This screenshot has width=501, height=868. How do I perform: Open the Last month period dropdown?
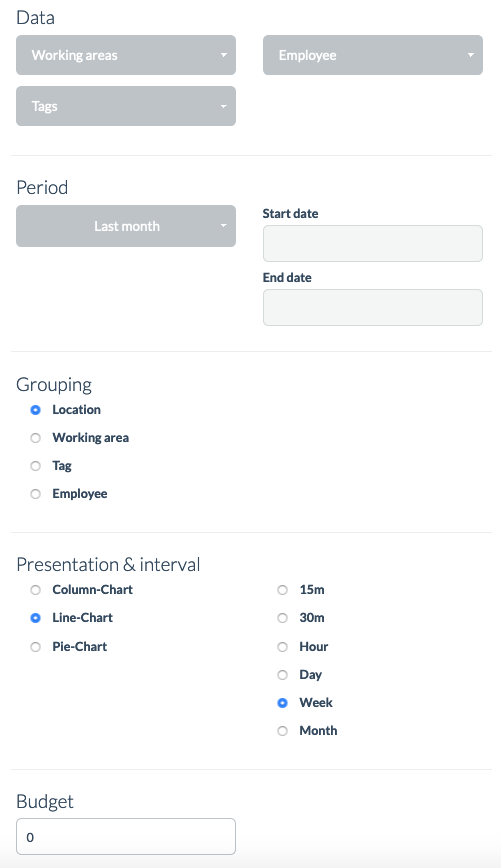[x=126, y=226]
